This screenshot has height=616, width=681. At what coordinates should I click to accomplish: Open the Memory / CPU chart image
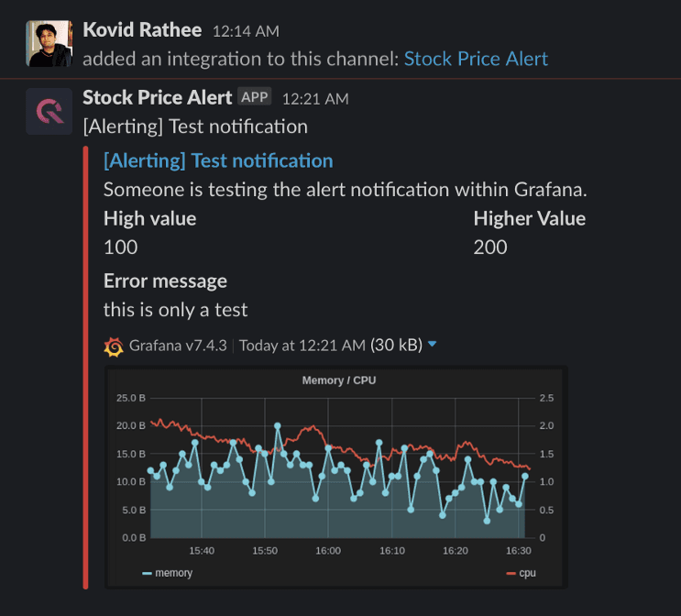click(x=337, y=475)
